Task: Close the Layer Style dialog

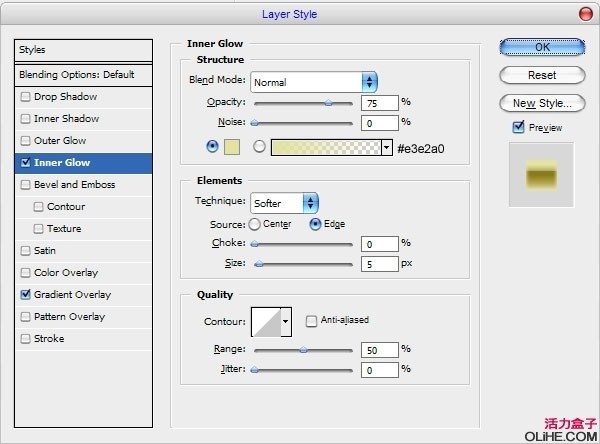Action: pyautogui.click(x=584, y=14)
